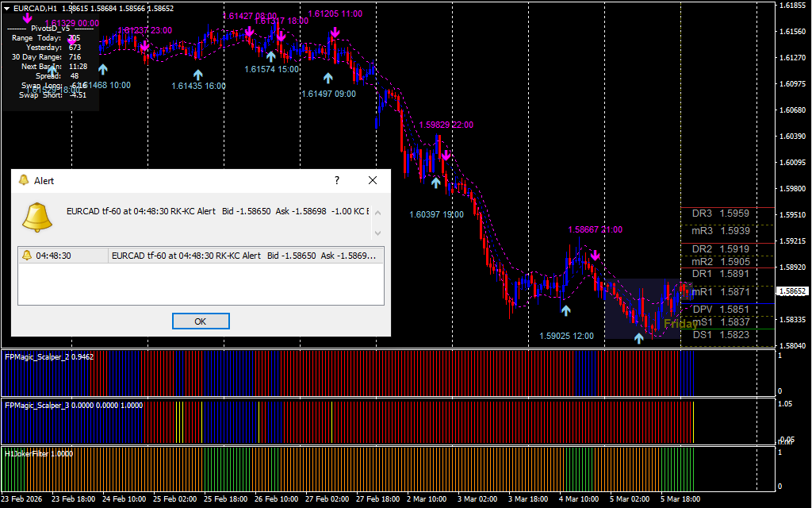Click the H1JokerFilter indicator label
The width and height of the screenshot is (812, 508).
[x=38, y=454]
